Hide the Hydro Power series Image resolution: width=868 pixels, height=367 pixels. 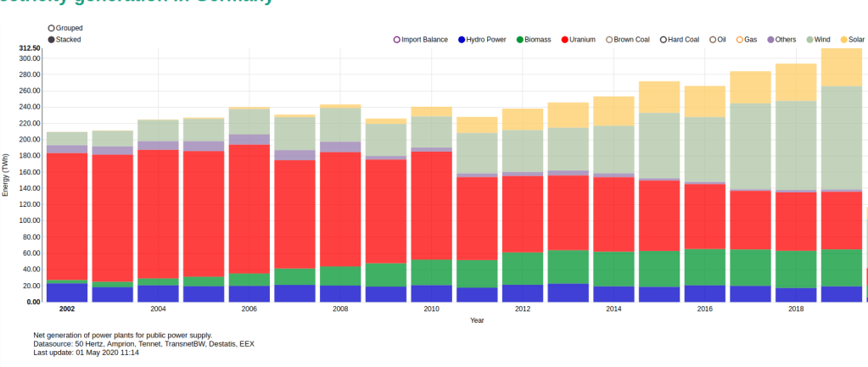click(462, 40)
